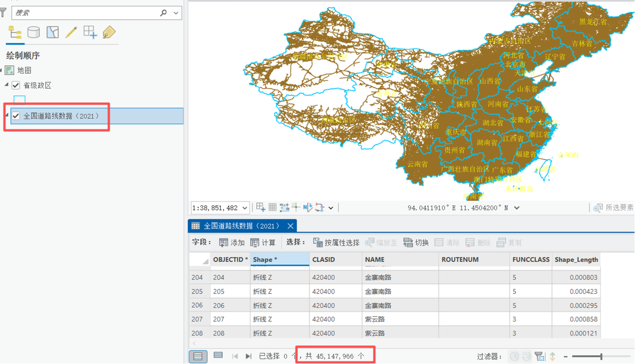Open the 计算 calculate field tool

tap(263, 243)
